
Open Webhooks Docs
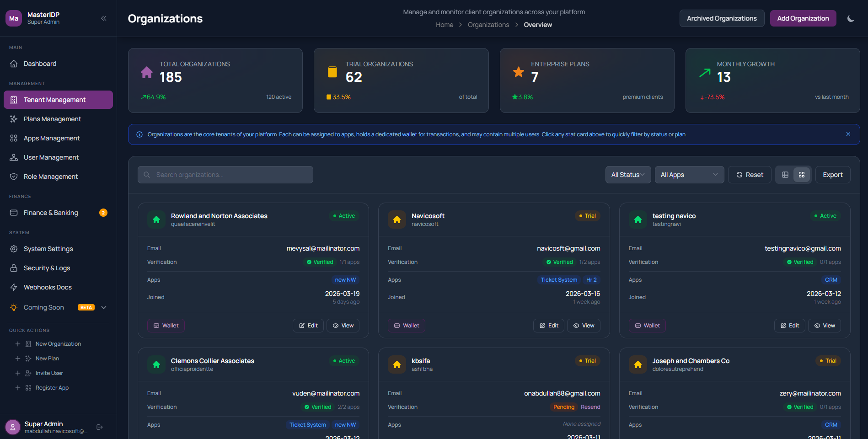click(x=58, y=287)
